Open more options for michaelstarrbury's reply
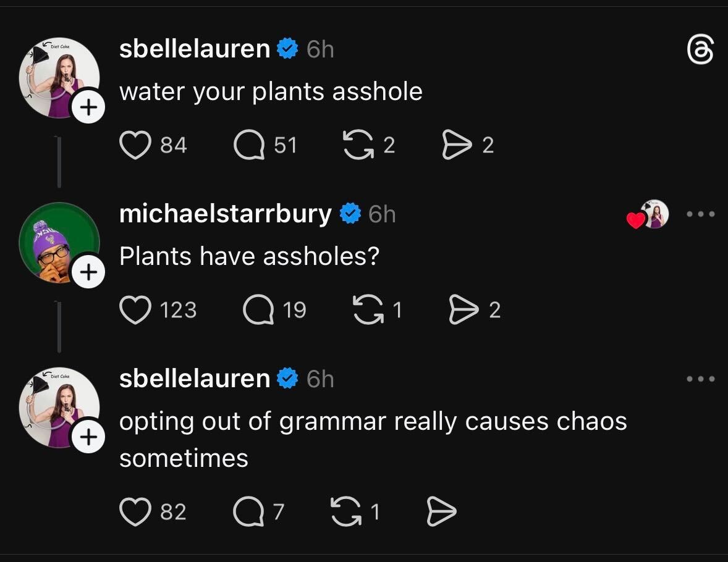This screenshot has width=728, height=562. (701, 214)
